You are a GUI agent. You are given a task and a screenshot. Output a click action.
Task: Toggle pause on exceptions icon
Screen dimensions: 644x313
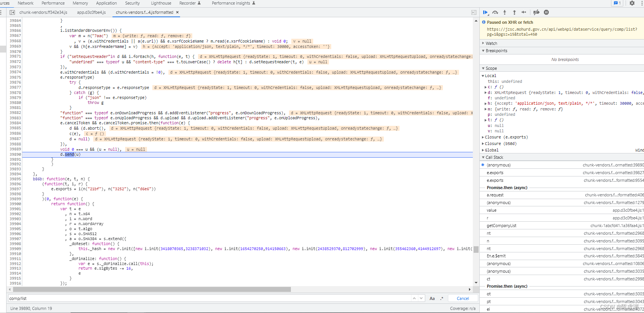coord(546,12)
